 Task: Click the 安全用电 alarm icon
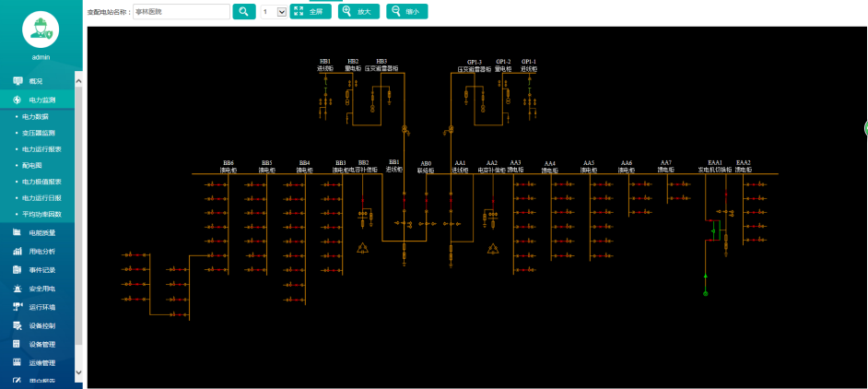18,289
